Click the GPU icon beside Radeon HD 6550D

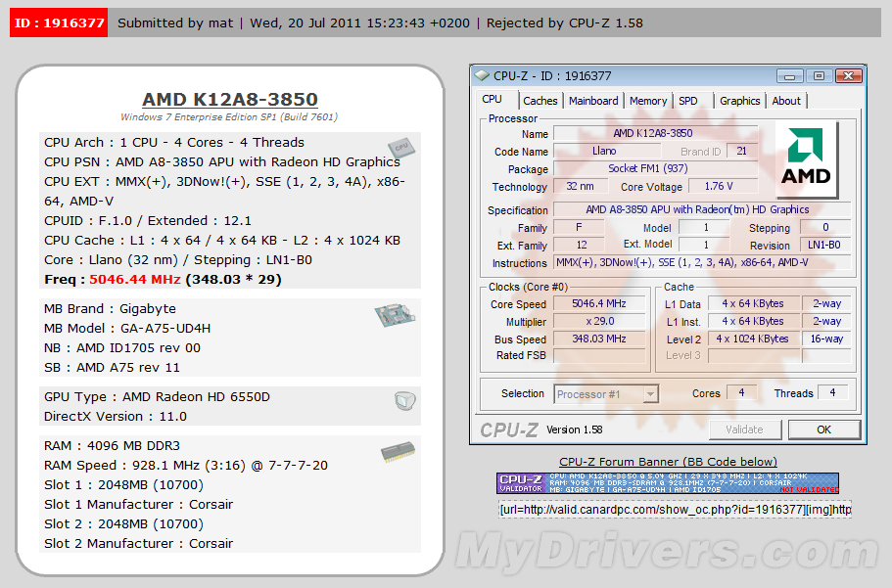tap(405, 400)
